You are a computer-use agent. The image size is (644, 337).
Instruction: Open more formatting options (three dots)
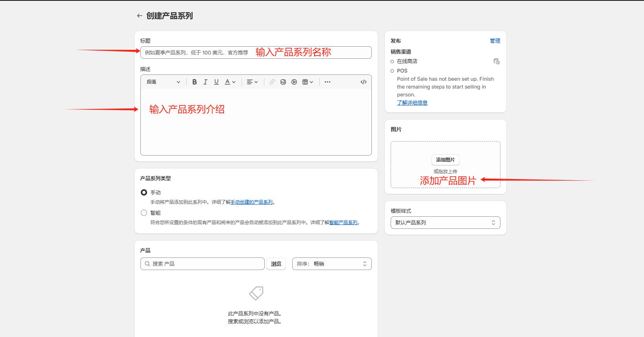coord(327,82)
